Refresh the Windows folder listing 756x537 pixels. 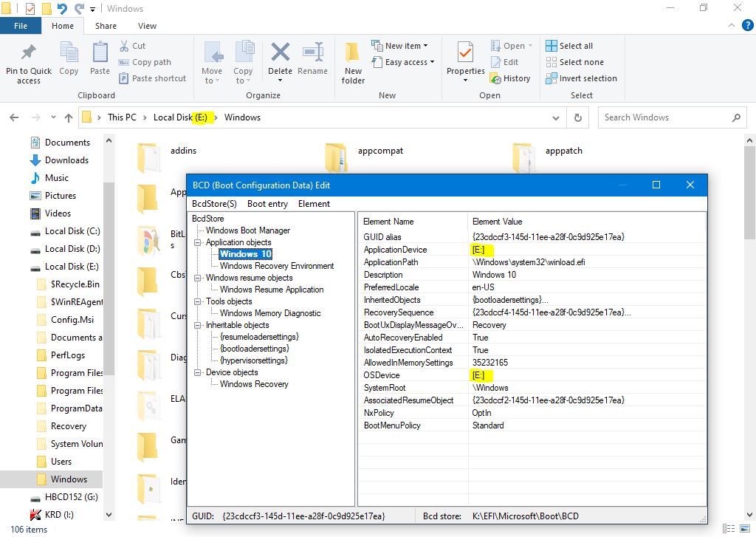[578, 117]
